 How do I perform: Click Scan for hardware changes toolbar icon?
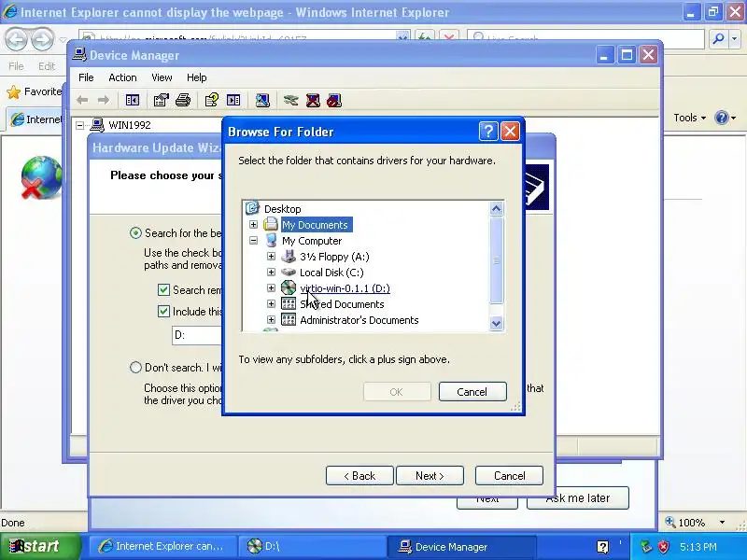pyautogui.click(x=262, y=100)
